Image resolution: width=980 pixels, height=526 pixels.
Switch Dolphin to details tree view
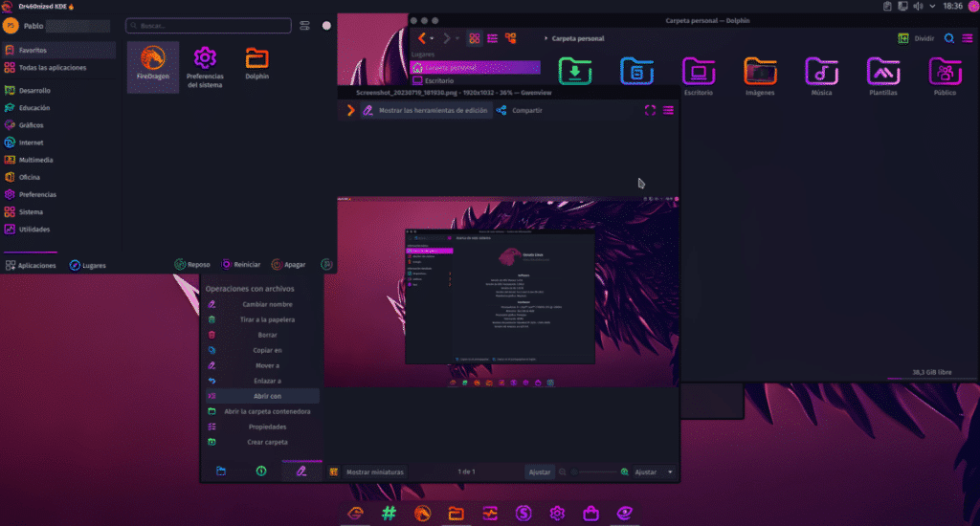511,38
